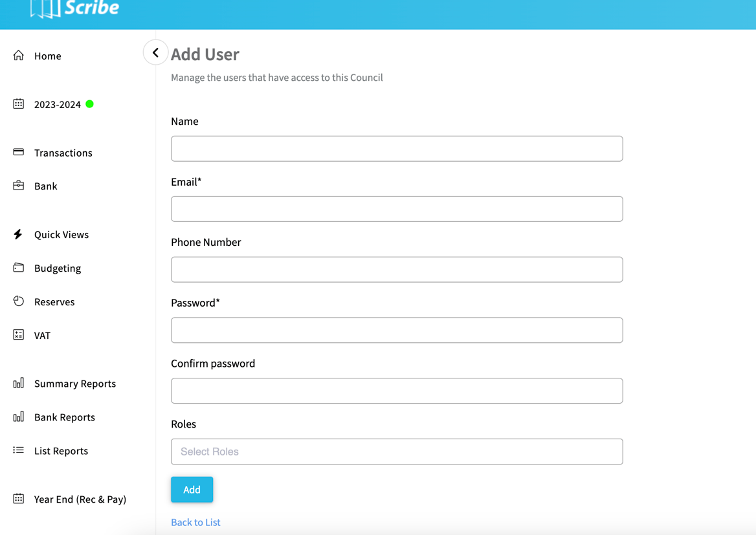The image size is (756, 535).
Task: Click the Confirm password field
Action: click(x=397, y=391)
